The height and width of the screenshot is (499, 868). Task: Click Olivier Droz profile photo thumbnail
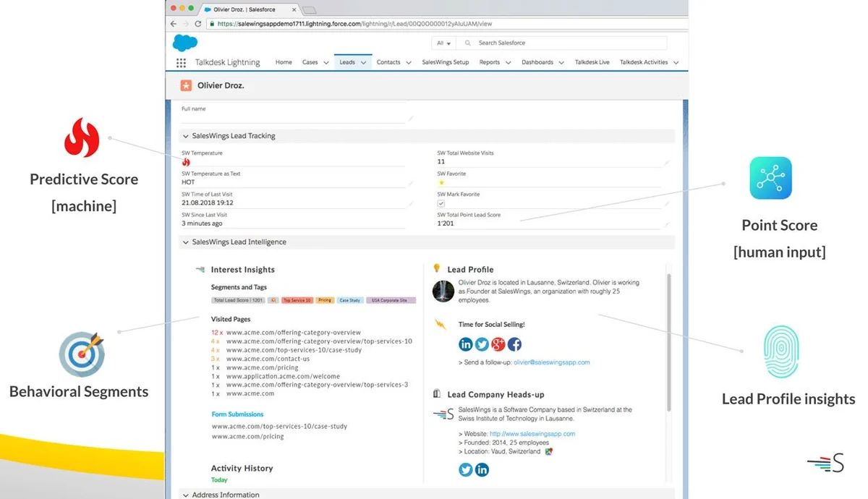443,291
